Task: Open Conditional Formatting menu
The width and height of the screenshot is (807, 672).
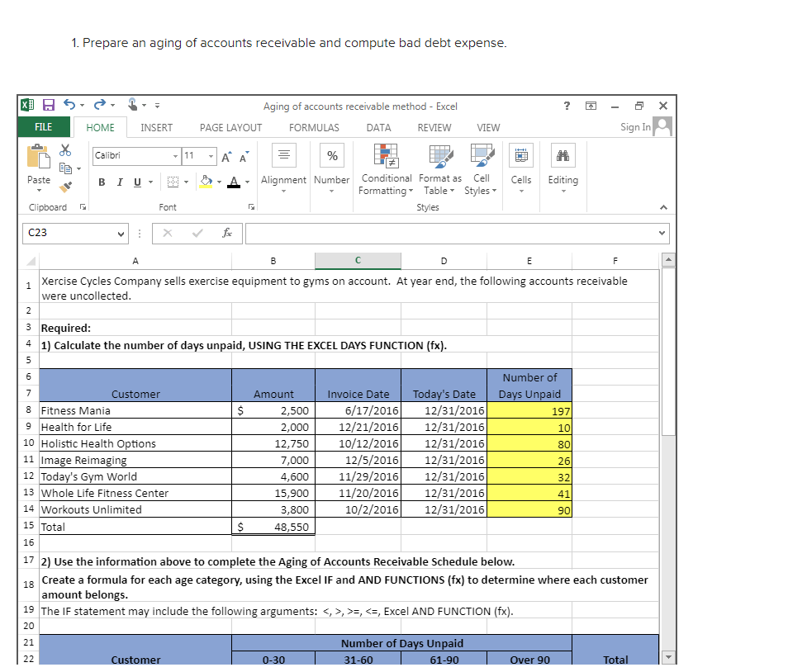Action: [x=386, y=170]
